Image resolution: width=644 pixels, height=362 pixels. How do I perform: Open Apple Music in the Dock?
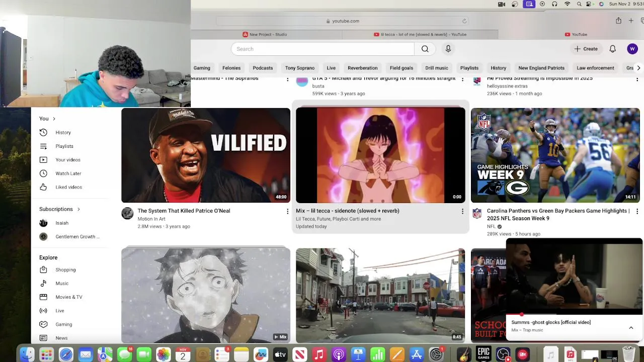click(319, 354)
